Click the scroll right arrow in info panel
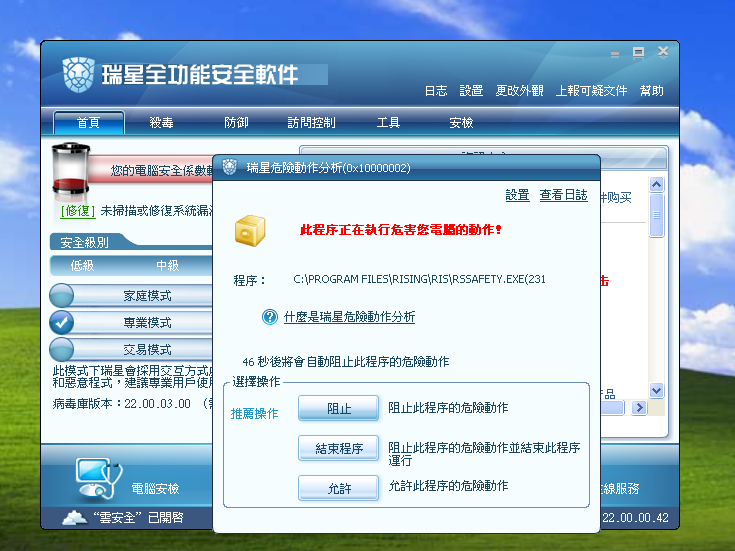The image size is (735, 551). pyautogui.click(x=639, y=408)
